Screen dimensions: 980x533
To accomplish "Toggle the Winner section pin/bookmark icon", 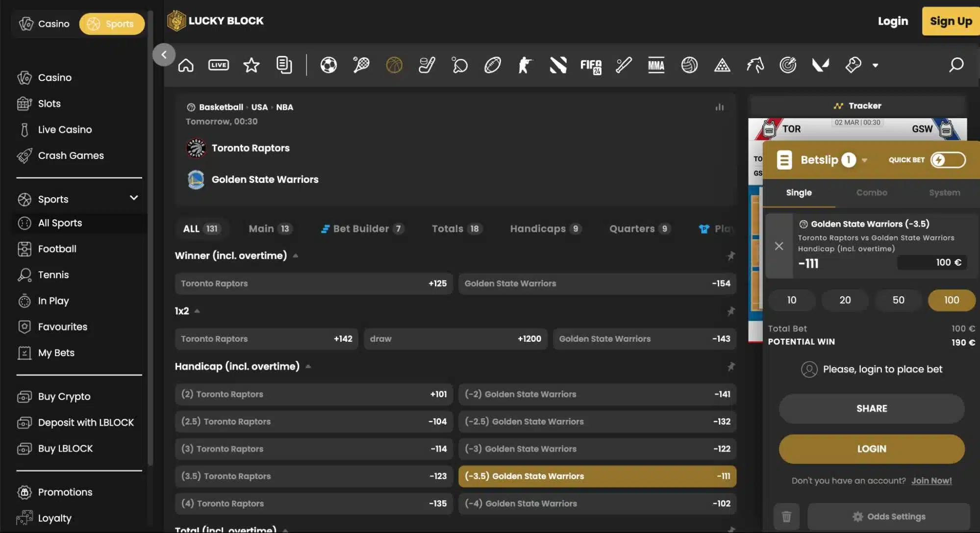I will 730,255.
